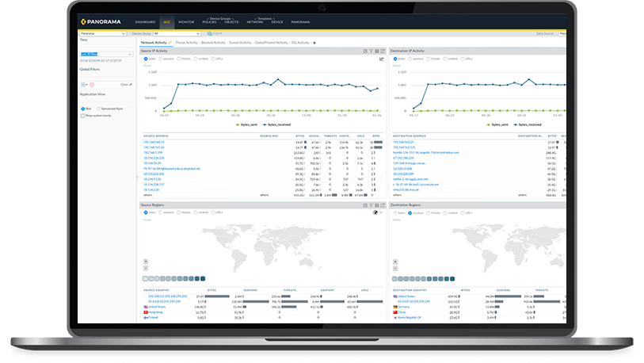Select threats radio in Destination IP Activity
The width and height of the screenshot is (644, 363).
[427, 59]
